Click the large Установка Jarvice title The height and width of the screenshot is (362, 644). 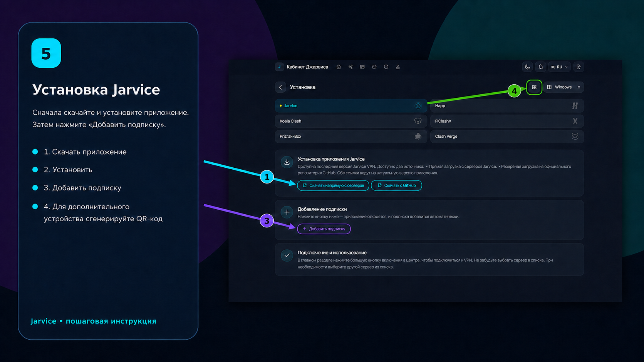tap(96, 90)
